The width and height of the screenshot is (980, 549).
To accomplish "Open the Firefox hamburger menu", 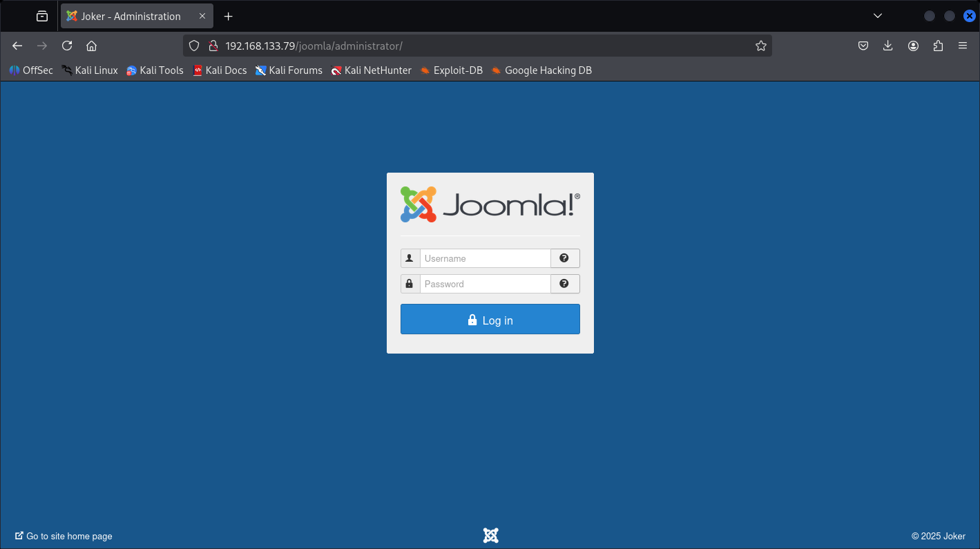I will [x=963, y=46].
